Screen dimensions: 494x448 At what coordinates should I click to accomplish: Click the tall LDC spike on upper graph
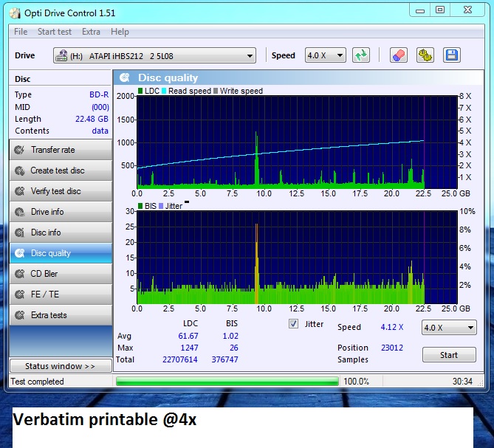(256, 159)
